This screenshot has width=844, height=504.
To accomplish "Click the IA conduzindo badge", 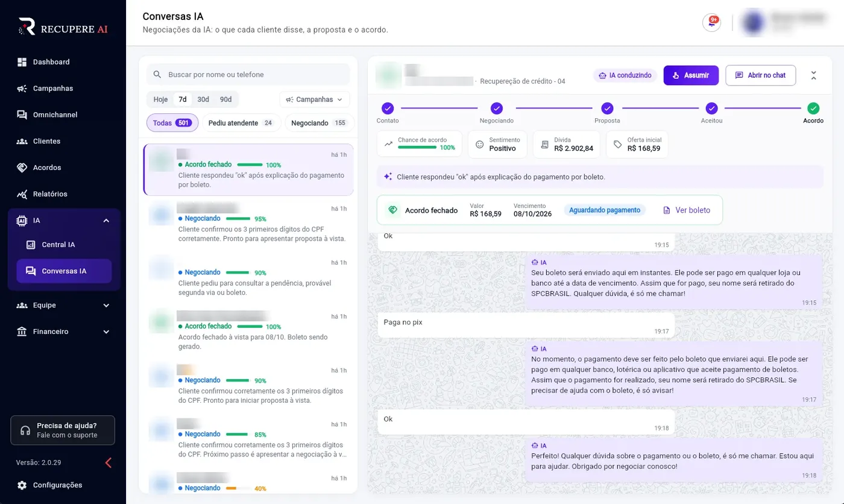I will [x=625, y=75].
